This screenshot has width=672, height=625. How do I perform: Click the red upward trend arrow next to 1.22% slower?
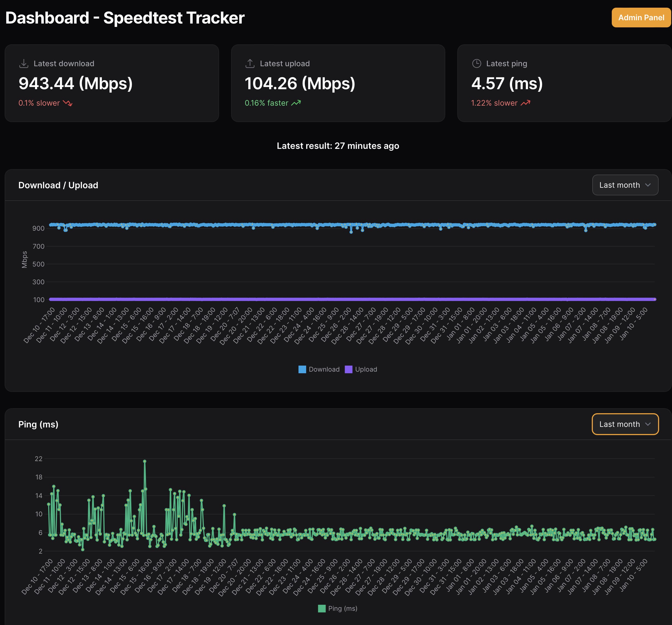(x=525, y=103)
